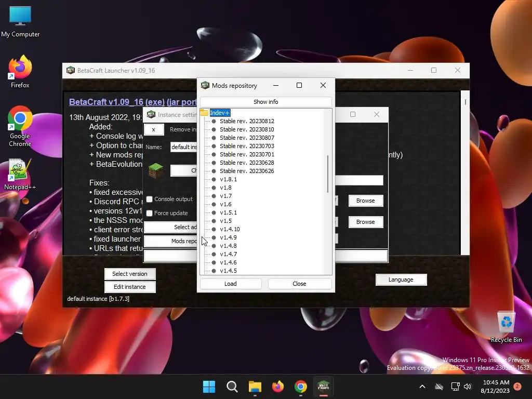Select v1.4.6 in mods list

tap(229, 262)
